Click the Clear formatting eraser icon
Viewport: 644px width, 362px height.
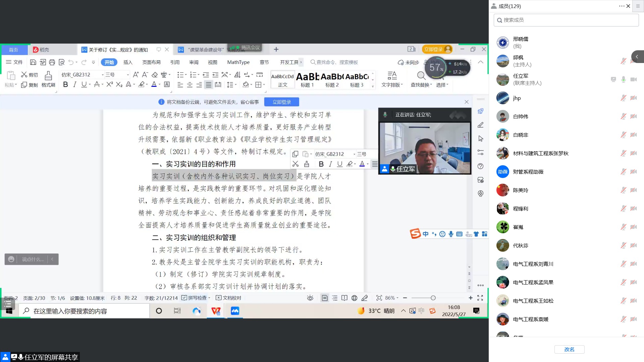tap(154, 74)
